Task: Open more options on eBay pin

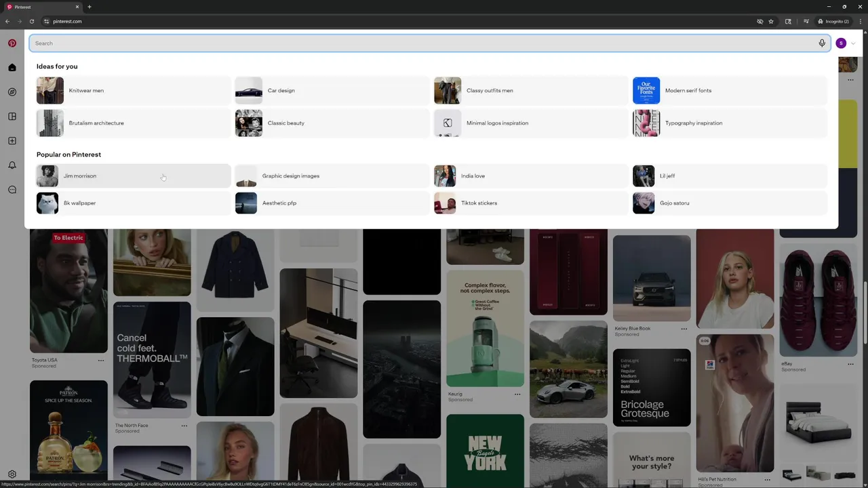Action: coord(851,364)
